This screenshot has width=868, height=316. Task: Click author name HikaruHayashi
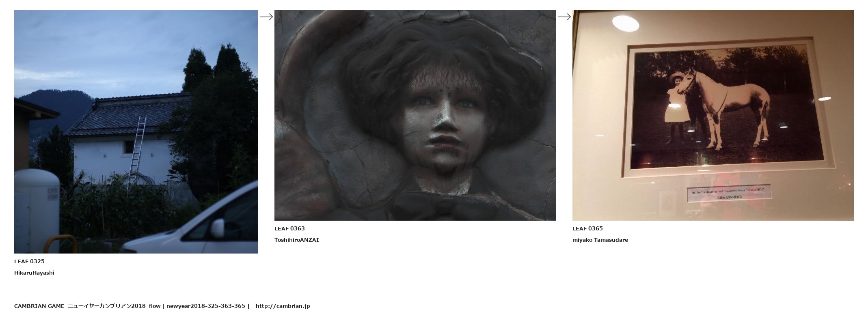click(34, 273)
